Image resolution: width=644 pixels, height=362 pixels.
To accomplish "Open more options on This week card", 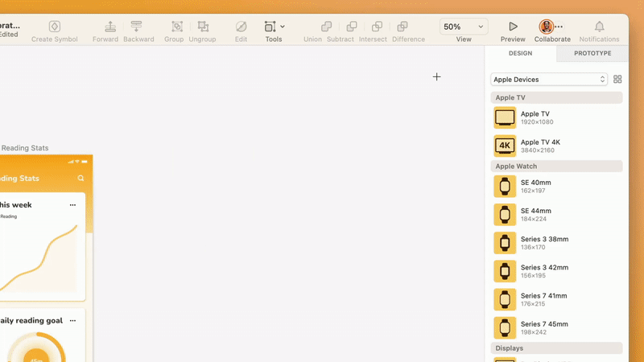I will click(72, 205).
